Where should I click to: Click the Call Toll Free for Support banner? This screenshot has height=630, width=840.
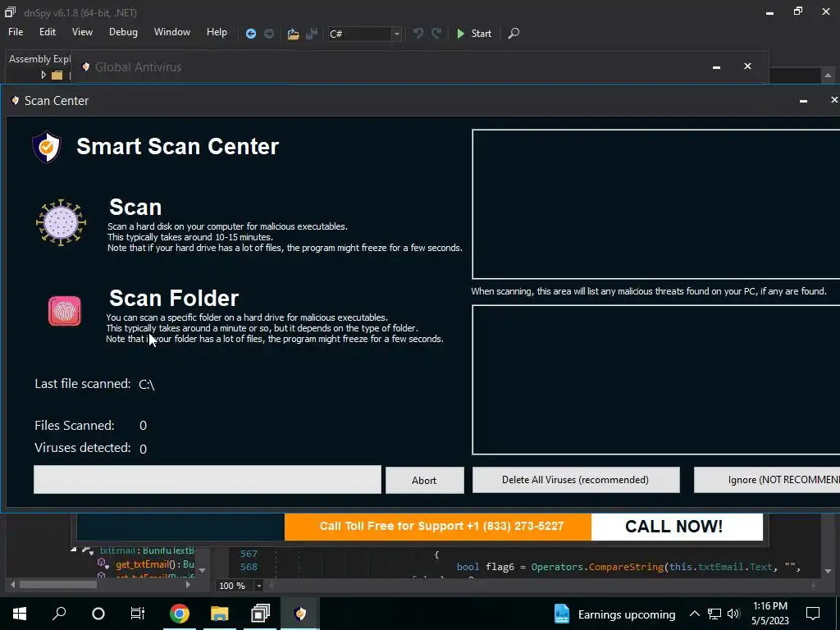click(x=438, y=527)
